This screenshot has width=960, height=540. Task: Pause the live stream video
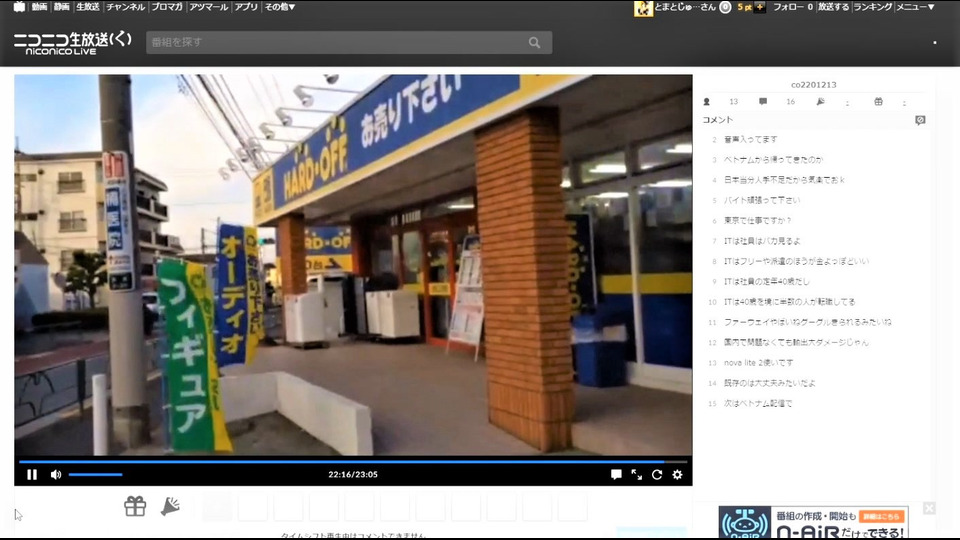(32, 474)
